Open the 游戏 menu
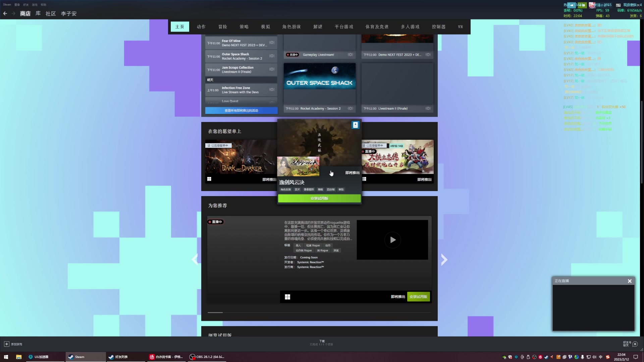Image resolution: width=644 pixels, height=362 pixels. [x=35, y=5]
